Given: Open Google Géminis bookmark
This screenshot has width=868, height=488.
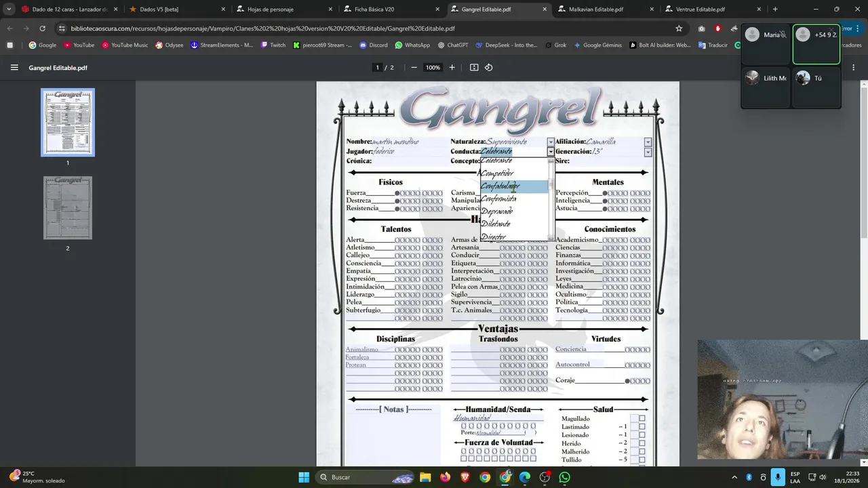Looking at the screenshot, I should 597,45.
